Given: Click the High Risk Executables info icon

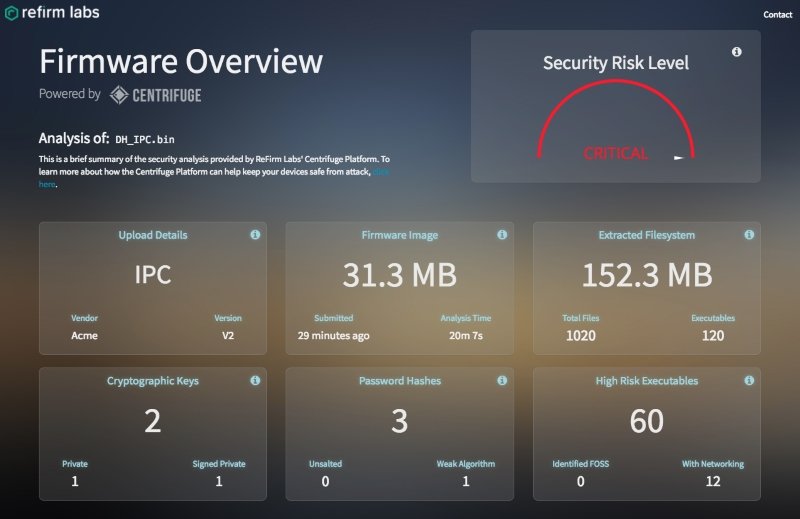Looking at the screenshot, I should [749, 380].
